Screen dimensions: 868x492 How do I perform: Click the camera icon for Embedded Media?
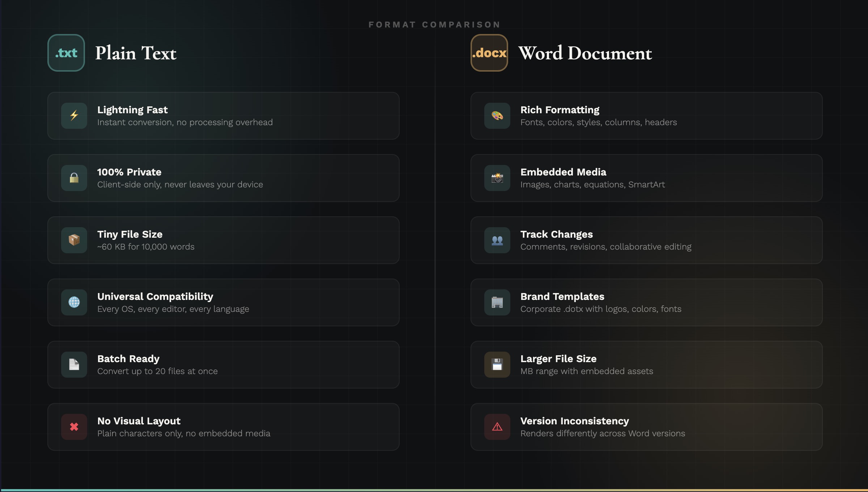[x=497, y=178]
